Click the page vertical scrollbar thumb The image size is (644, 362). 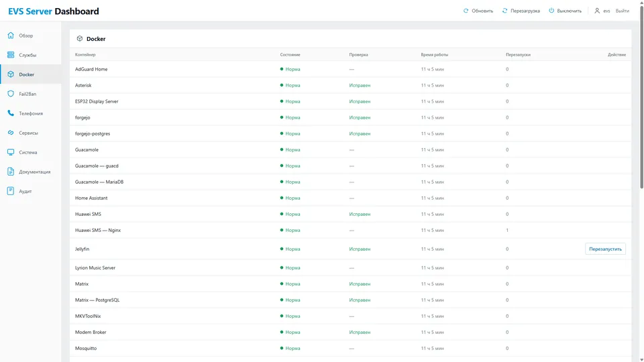[x=641, y=97]
